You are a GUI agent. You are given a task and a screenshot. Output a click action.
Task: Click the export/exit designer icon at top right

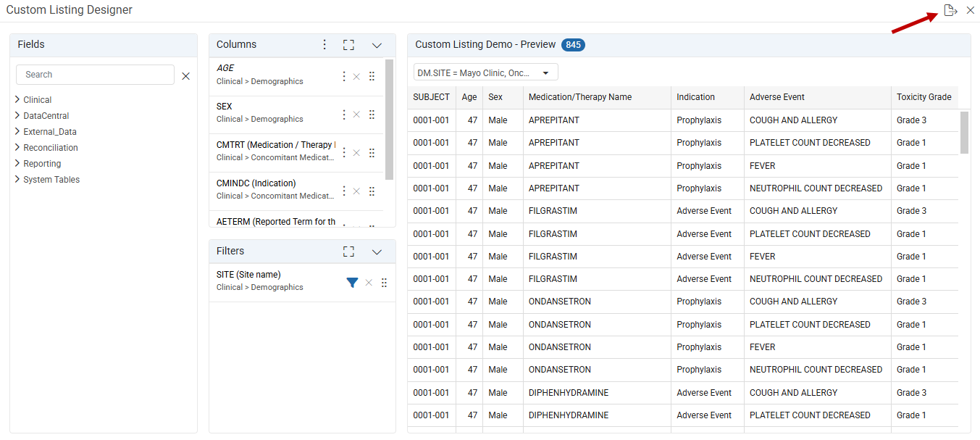(950, 10)
